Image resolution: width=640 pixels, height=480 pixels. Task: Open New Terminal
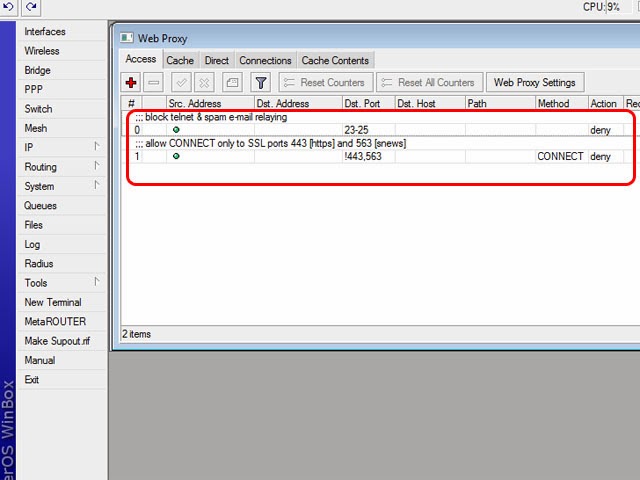pos(61,302)
